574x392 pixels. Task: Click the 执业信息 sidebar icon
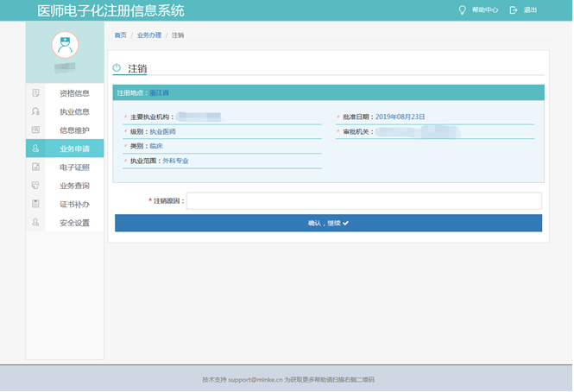click(x=35, y=111)
